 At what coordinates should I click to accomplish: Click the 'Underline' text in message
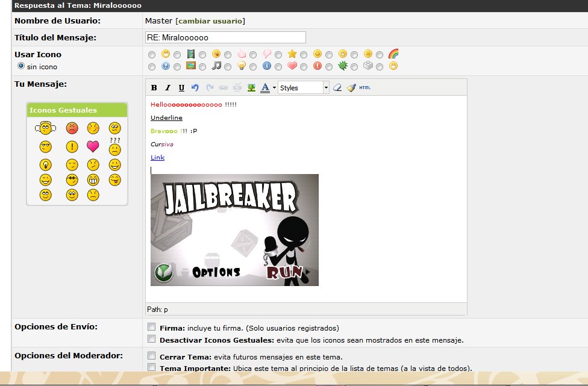click(166, 117)
